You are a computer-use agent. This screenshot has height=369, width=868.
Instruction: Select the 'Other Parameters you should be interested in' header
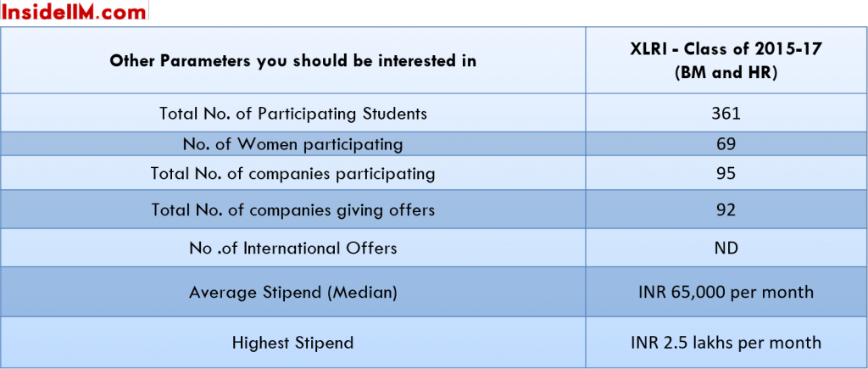[292, 60]
